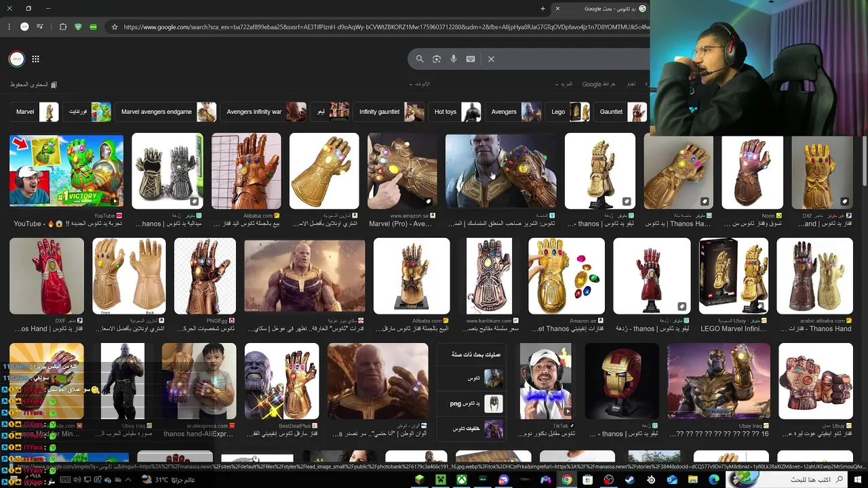Open the Thanos portrait image in first row

pos(500,171)
